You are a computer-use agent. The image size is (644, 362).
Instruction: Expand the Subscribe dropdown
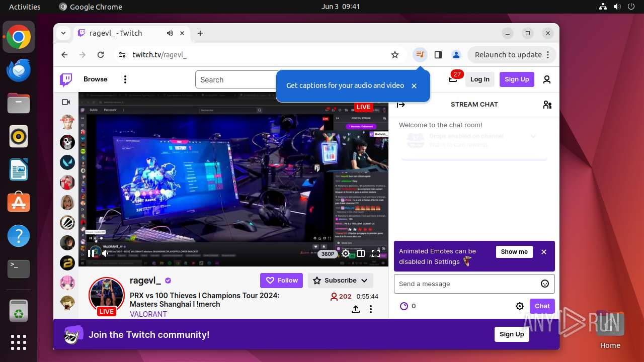pos(341,281)
